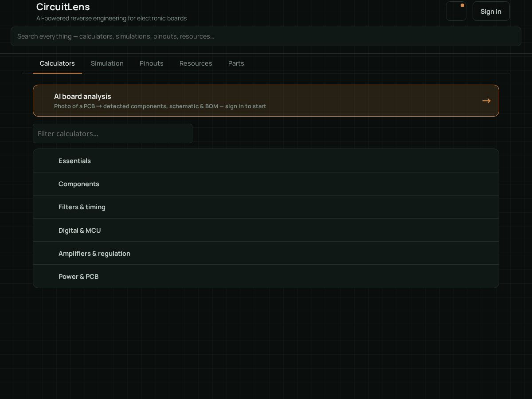This screenshot has width=532, height=399.
Task: Click the Sign in button
Action: click(x=491, y=11)
